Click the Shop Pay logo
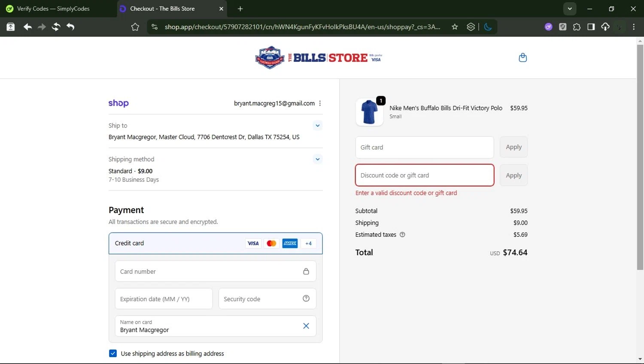 118,103
